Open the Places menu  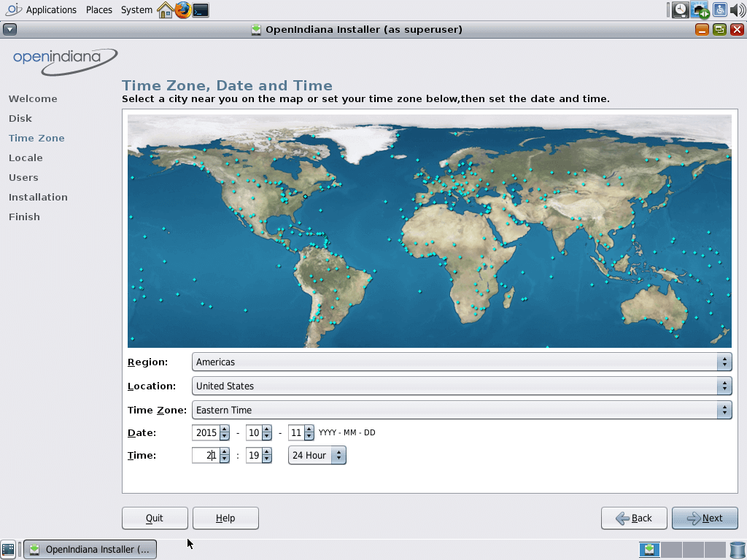(x=99, y=10)
